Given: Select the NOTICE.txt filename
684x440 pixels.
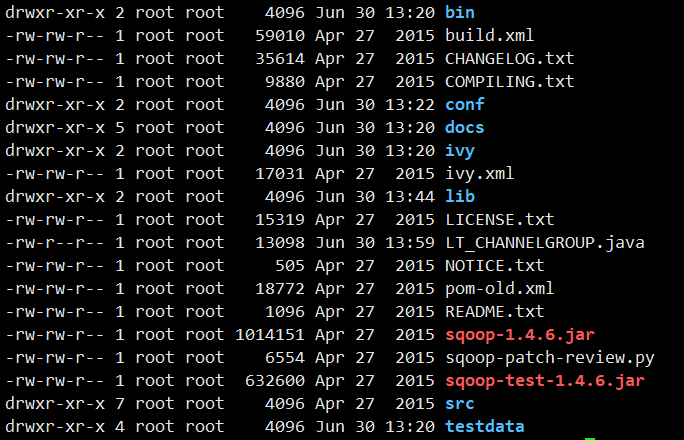Looking at the screenshot, I should pyautogui.click(x=495, y=266).
